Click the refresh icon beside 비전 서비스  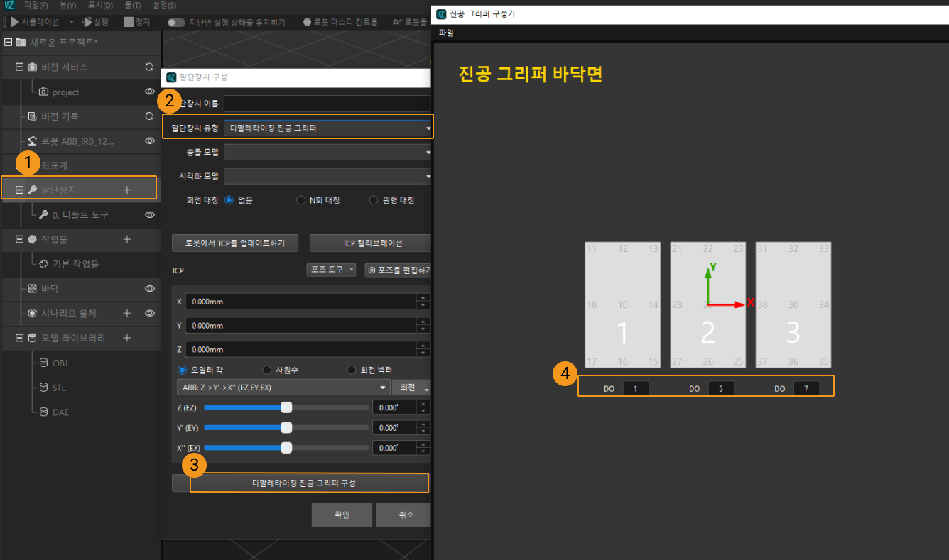(149, 67)
